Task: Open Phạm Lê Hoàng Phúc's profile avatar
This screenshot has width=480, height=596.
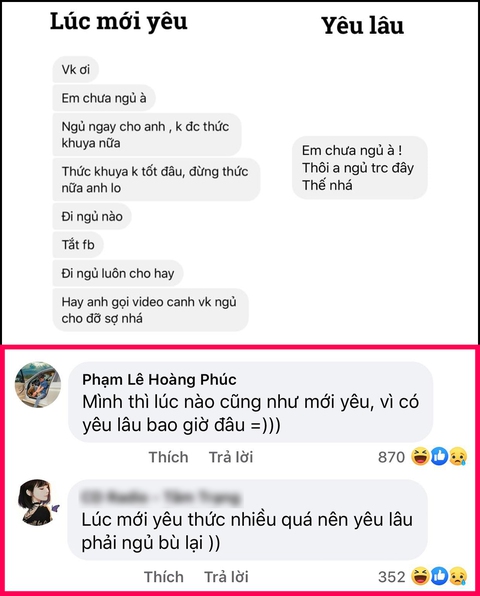Action: (x=38, y=385)
